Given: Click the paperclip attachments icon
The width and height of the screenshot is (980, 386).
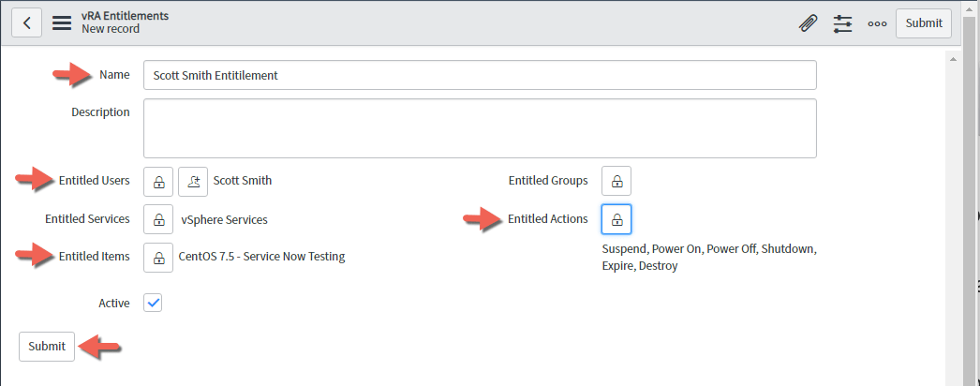Looking at the screenshot, I should coord(808,23).
